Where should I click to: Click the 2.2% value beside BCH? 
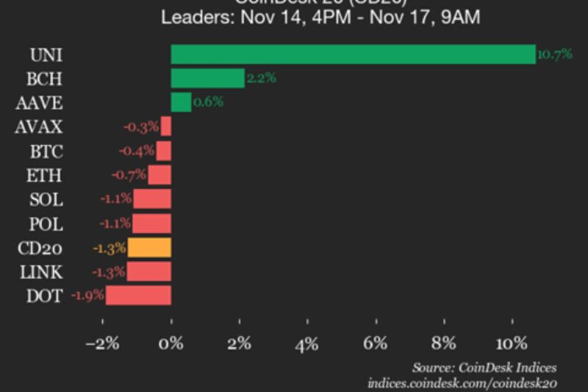coord(261,79)
